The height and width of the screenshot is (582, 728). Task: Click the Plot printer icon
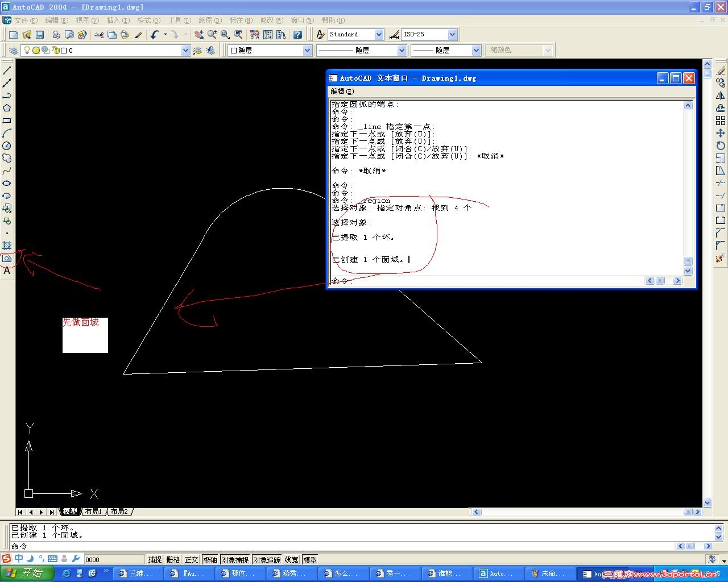point(56,35)
